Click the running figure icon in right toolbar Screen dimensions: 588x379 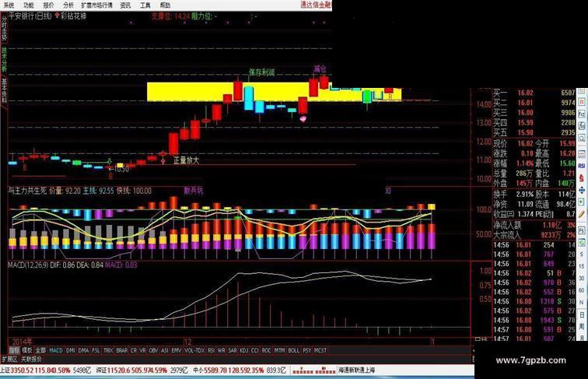click(x=582, y=126)
